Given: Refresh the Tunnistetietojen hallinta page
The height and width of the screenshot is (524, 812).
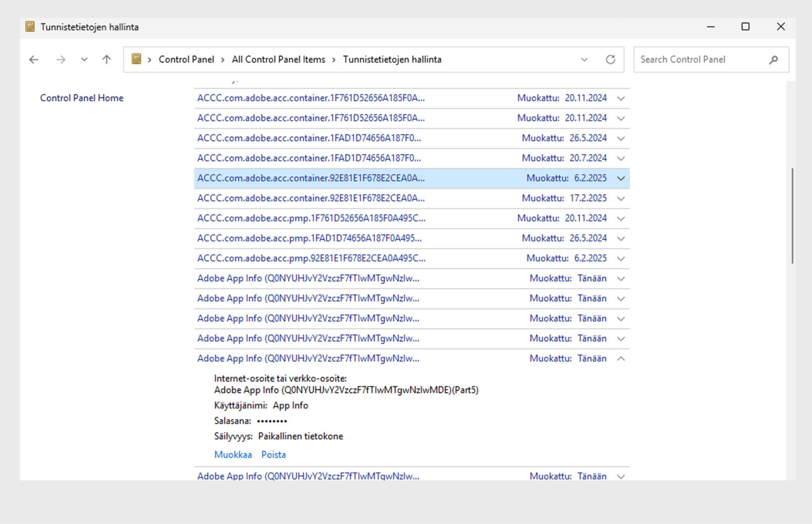Looking at the screenshot, I should pos(610,60).
